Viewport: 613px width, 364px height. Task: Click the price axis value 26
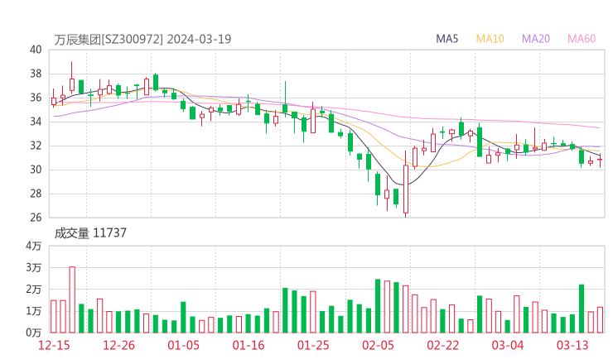(x=36, y=218)
